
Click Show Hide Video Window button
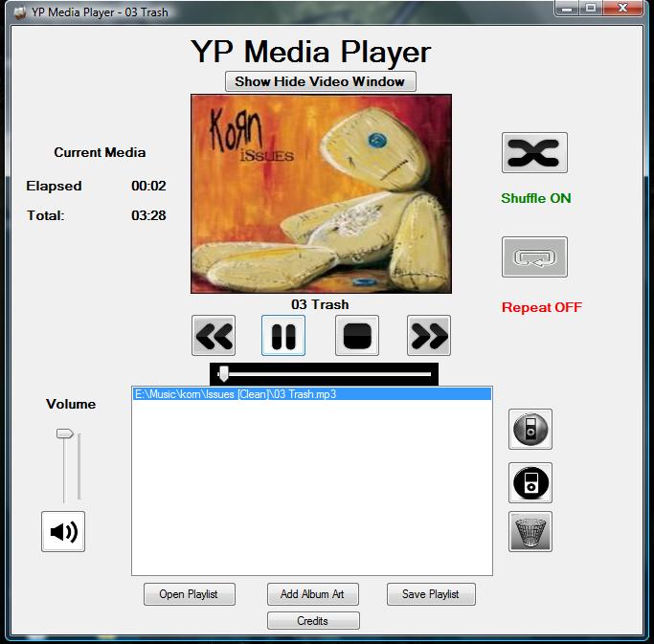tap(320, 81)
